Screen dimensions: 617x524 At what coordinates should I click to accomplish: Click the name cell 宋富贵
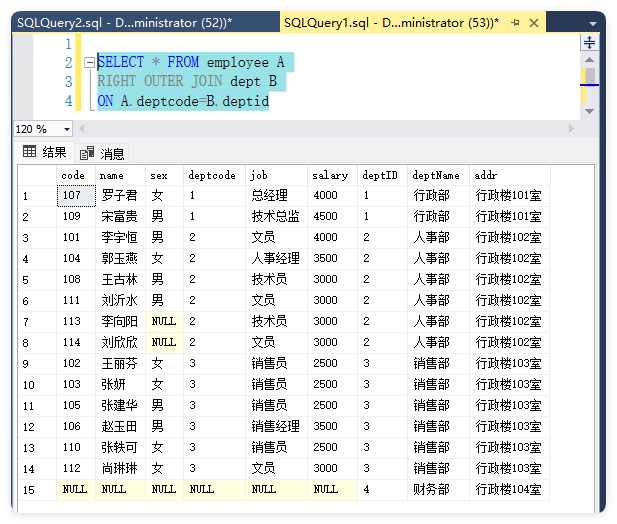click(x=120, y=216)
